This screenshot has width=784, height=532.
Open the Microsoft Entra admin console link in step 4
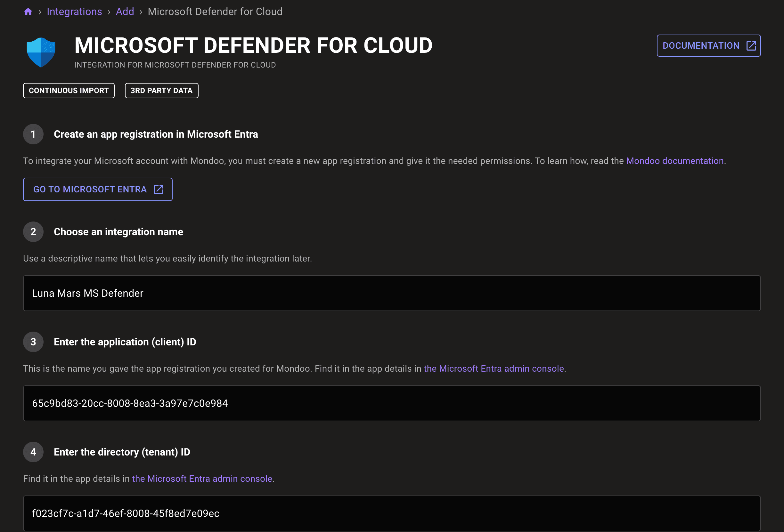click(202, 479)
